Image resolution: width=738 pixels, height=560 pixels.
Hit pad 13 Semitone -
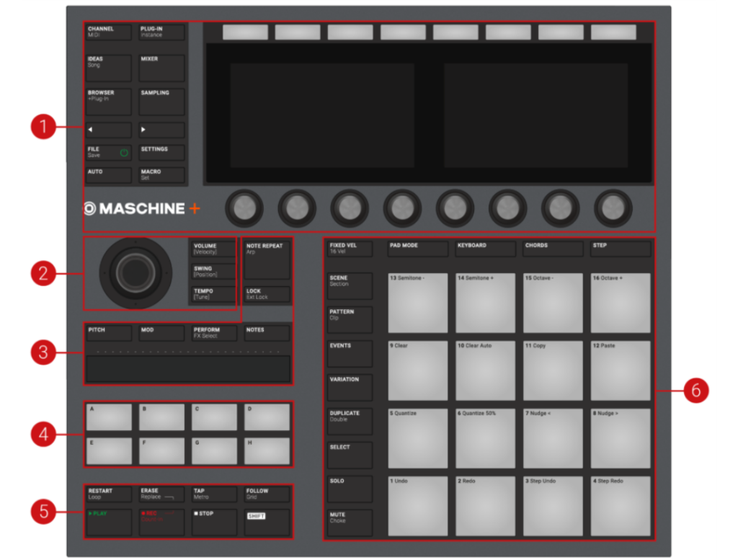[x=417, y=302]
